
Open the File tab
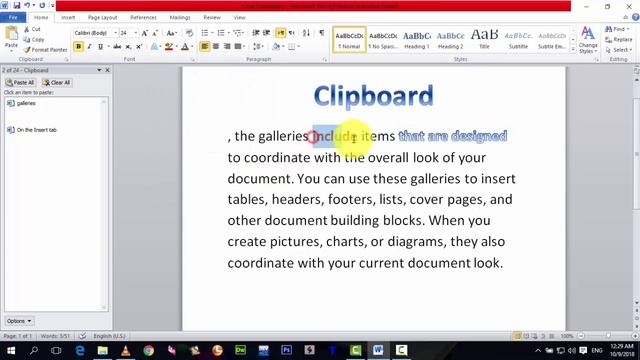tap(13, 18)
